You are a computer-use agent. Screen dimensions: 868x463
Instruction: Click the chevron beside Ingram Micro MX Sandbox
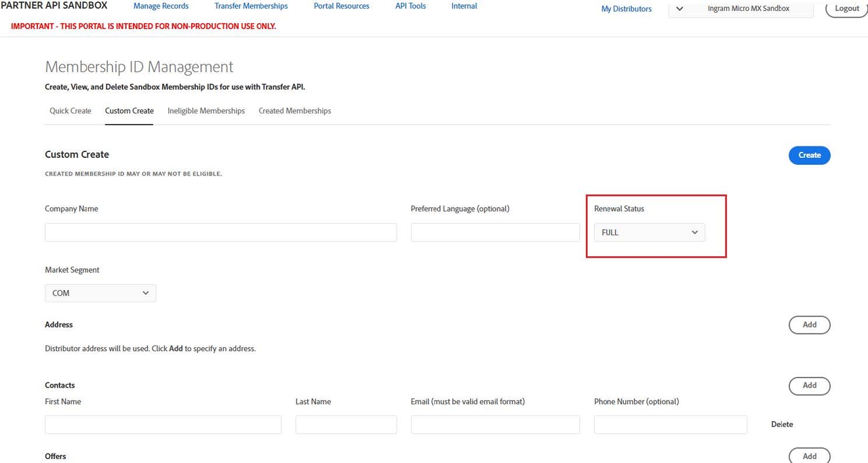(x=679, y=9)
